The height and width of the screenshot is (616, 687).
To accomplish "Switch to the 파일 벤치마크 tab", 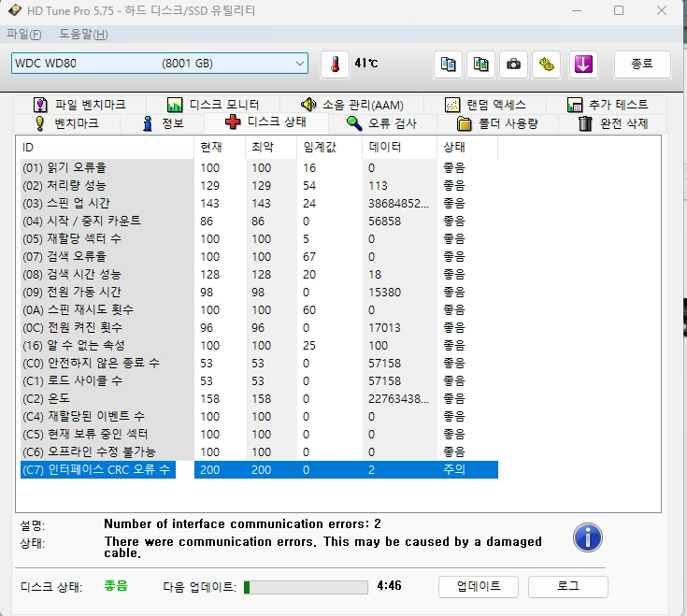I will tap(79, 105).
